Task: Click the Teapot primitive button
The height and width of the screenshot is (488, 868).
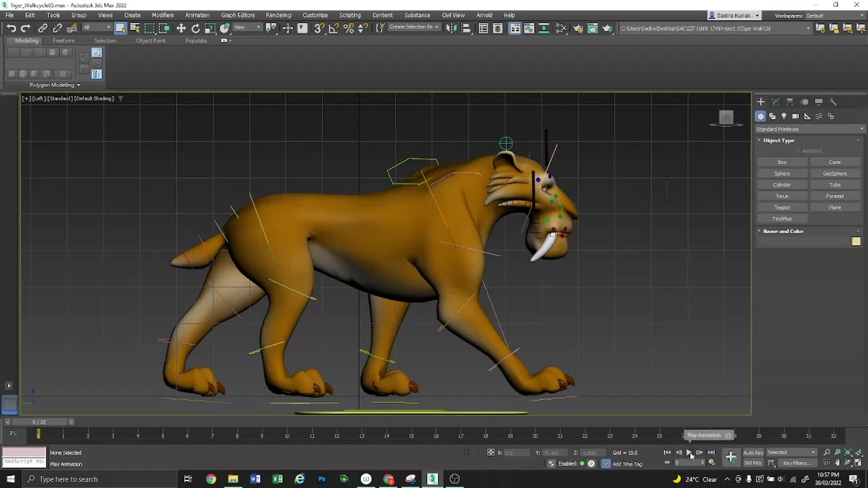Action: coord(782,207)
